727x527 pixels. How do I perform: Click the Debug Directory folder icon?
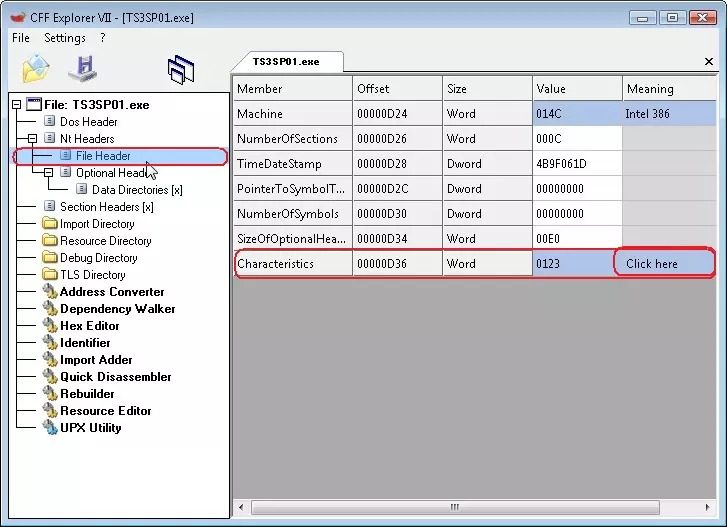point(49,257)
